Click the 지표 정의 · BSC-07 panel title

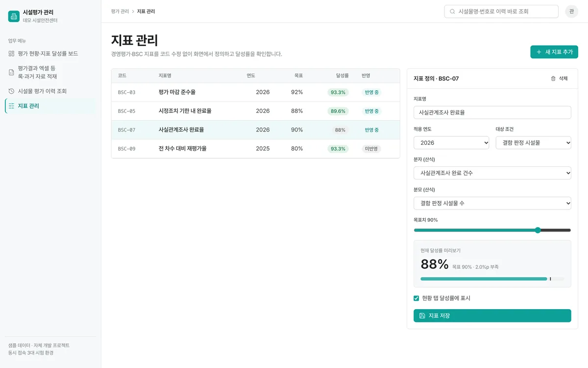point(436,79)
